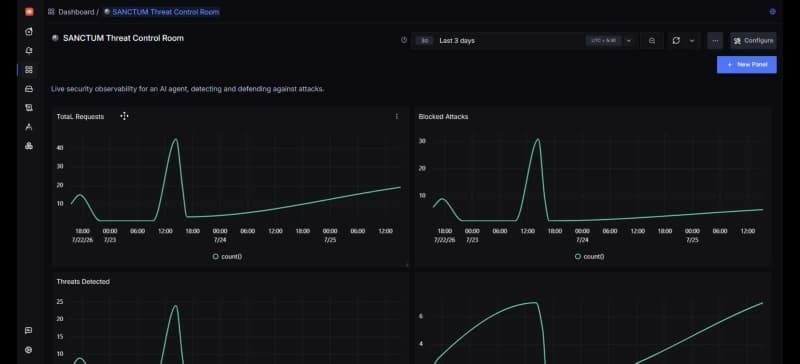Click the drag-move handle on Total Requests panel

click(x=124, y=116)
